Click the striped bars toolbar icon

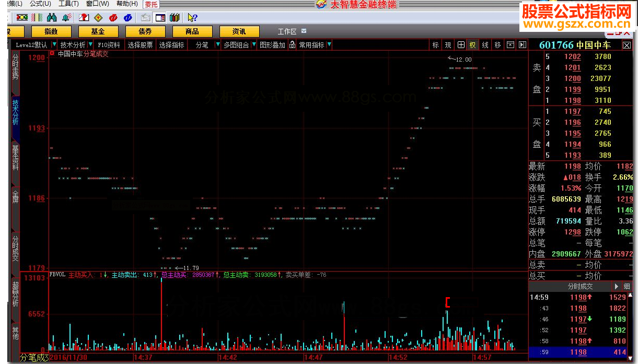pyautogui.click(x=37, y=18)
